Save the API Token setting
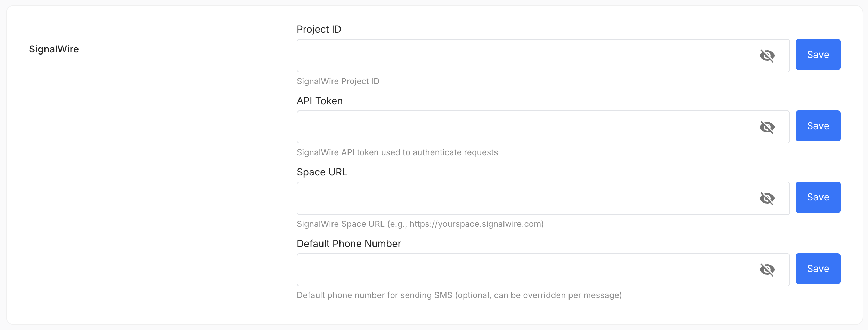868x330 pixels. [818, 126]
